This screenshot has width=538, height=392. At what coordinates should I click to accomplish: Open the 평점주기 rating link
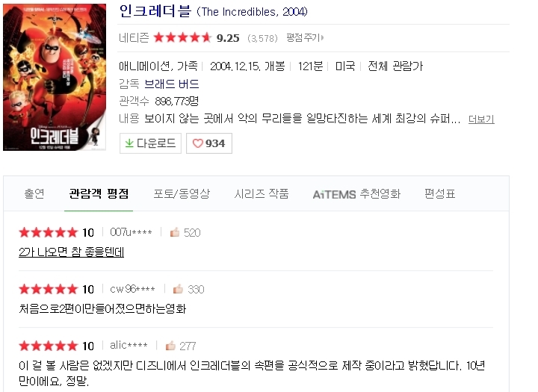pyautogui.click(x=305, y=37)
